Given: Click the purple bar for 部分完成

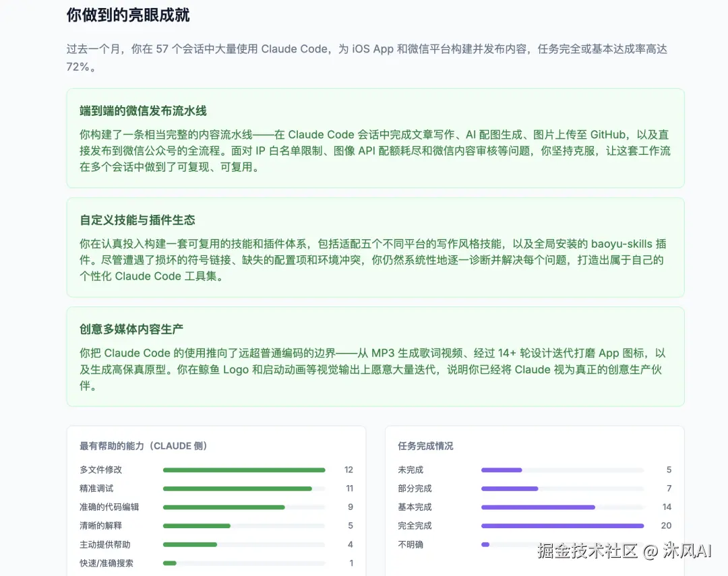Looking at the screenshot, I should [x=510, y=488].
